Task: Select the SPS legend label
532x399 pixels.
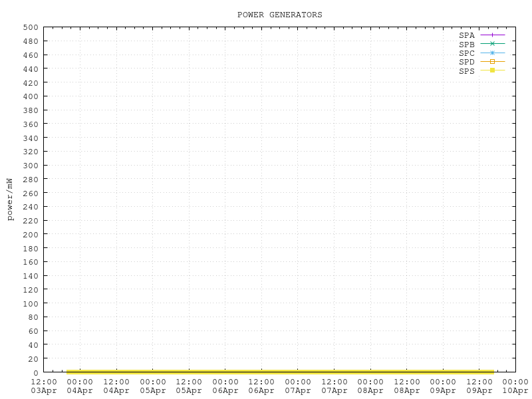Action: pos(467,71)
